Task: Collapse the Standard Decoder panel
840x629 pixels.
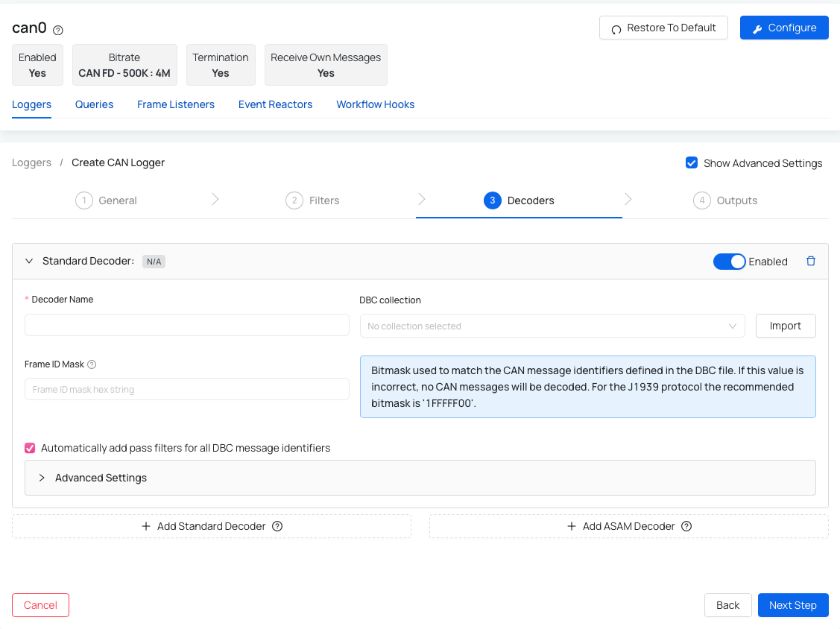Action: pyautogui.click(x=29, y=262)
